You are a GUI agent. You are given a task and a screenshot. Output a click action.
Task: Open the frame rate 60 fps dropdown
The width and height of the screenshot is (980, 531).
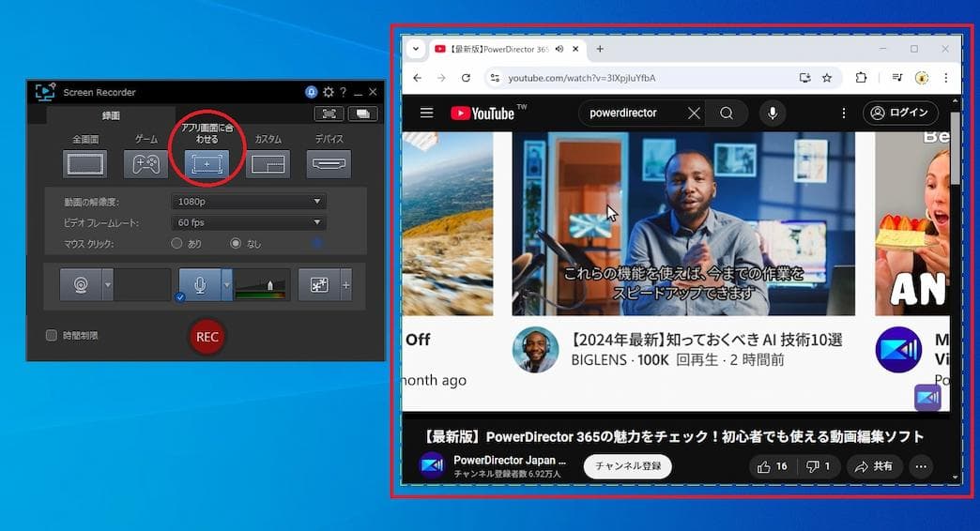[249, 222]
